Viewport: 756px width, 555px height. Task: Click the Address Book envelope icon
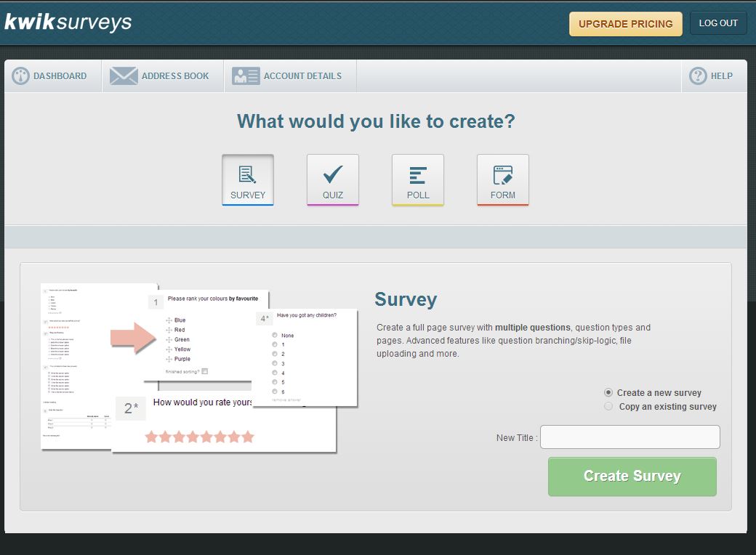pyautogui.click(x=124, y=76)
